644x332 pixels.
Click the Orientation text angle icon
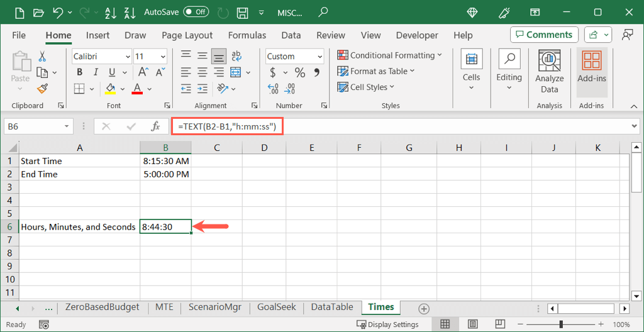[223, 88]
